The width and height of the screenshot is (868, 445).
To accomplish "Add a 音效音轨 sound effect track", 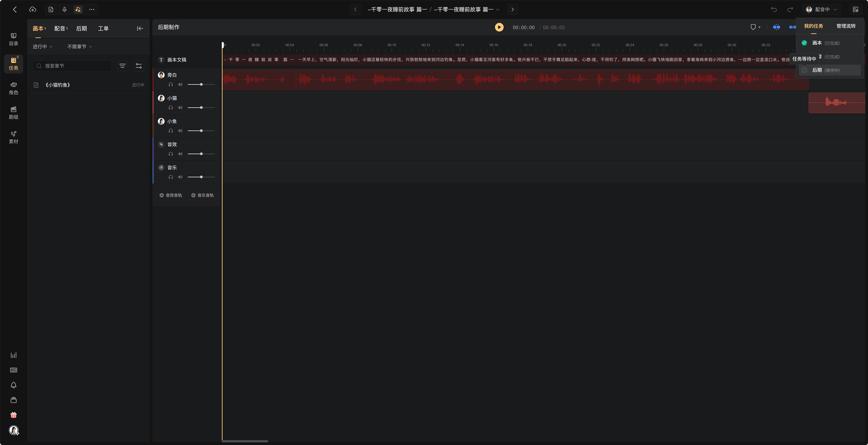I will (x=171, y=195).
